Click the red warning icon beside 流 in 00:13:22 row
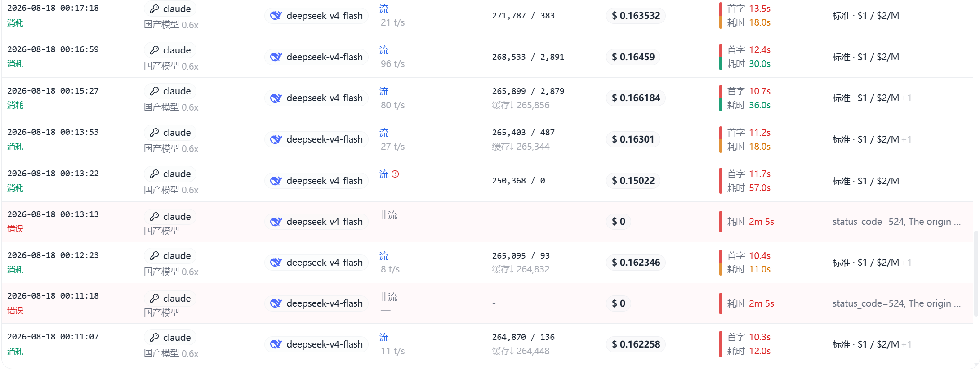 [x=395, y=174]
